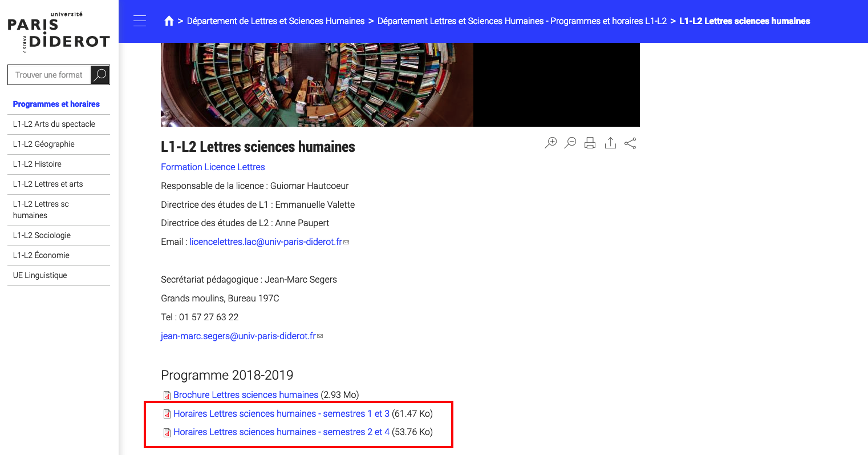Click text 'Responsable de la licence : Guiomar Hautcoeur'
The height and width of the screenshot is (455, 868).
254,186
